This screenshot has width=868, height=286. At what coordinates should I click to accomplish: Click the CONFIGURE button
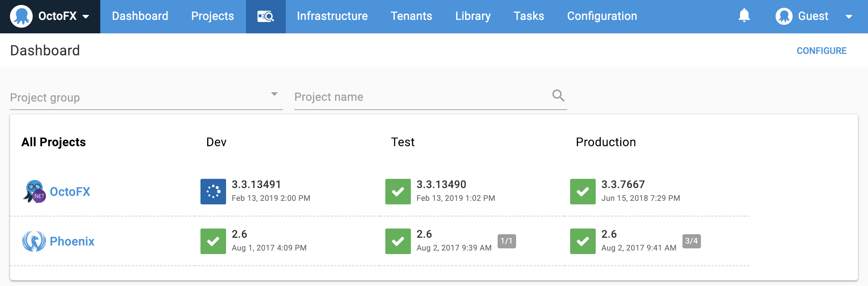(821, 51)
